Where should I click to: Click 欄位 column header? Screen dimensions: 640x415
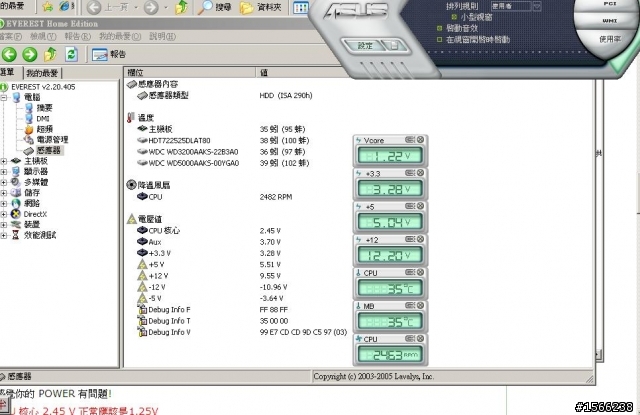pos(190,73)
